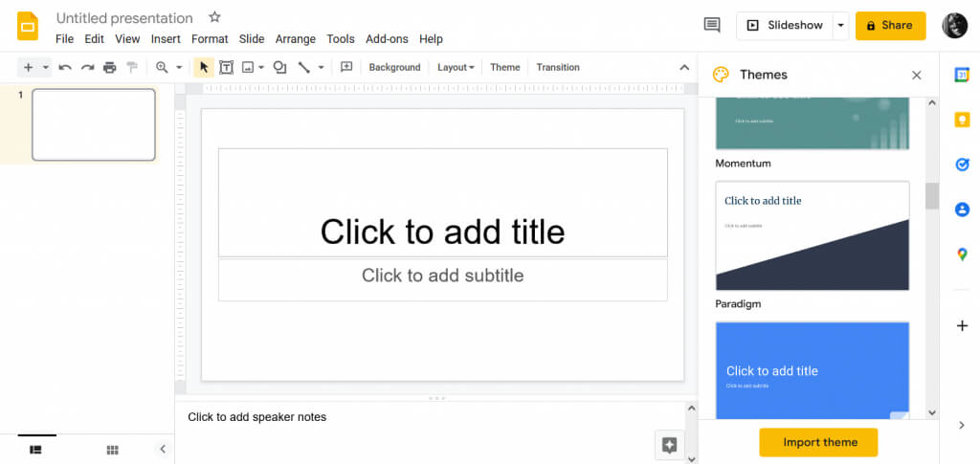Switch to filmstrip view of slides

pyautogui.click(x=36, y=450)
